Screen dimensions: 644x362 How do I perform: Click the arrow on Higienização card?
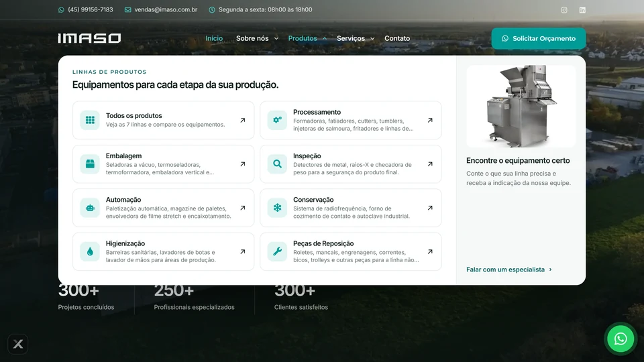[x=243, y=251]
